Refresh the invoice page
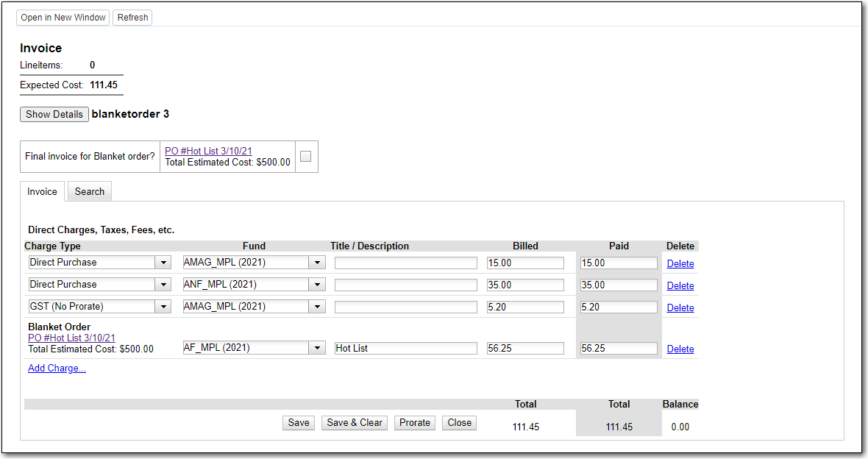 pyautogui.click(x=132, y=18)
